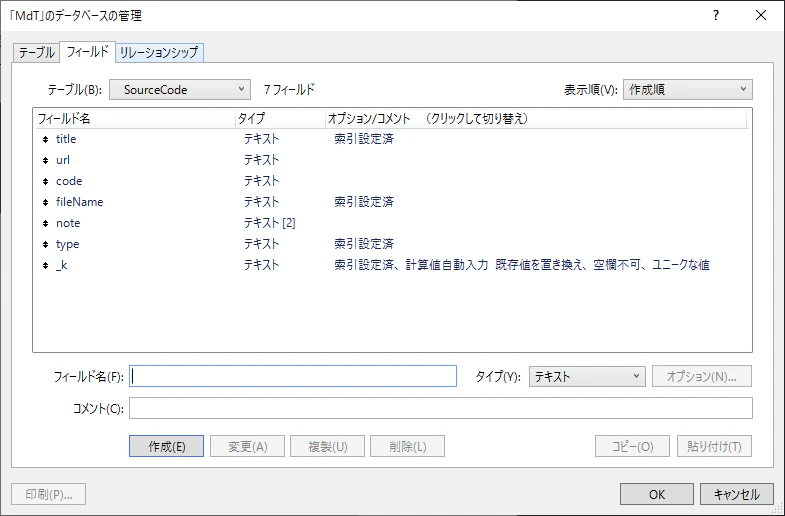Toggle the オプション/コメント column header
This screenshot has height=516, width=785.
pos(536,119)
